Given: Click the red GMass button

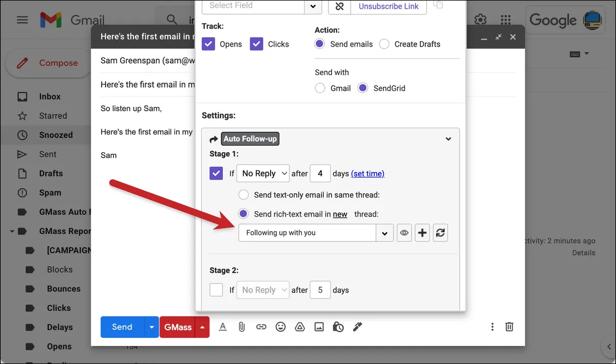Looking at the screenshot, I should pos(178,327).
